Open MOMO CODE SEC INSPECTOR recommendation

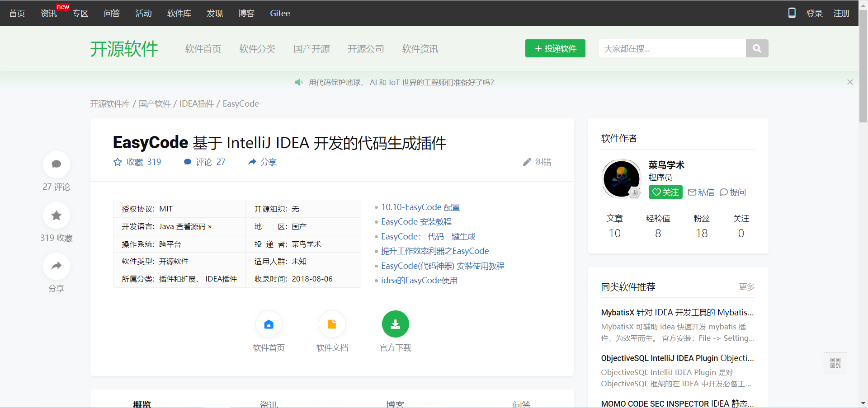[677, 403]
